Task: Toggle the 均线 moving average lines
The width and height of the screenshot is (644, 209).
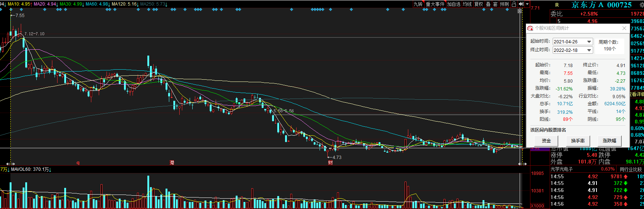Action: pos(467,4)
